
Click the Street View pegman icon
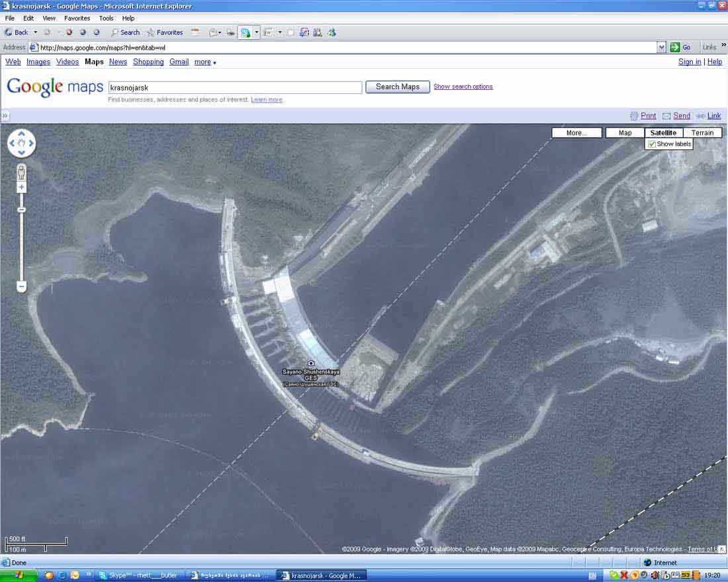21,172
